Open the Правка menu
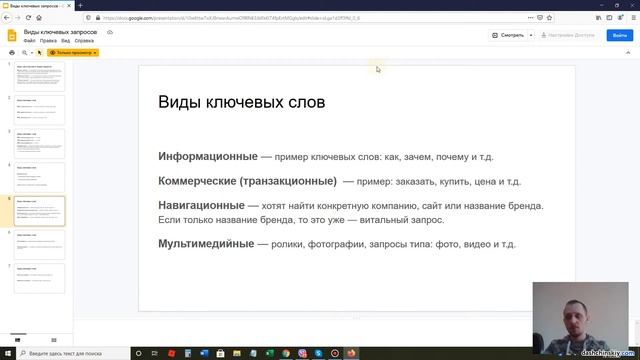 [x=48, y=41]
